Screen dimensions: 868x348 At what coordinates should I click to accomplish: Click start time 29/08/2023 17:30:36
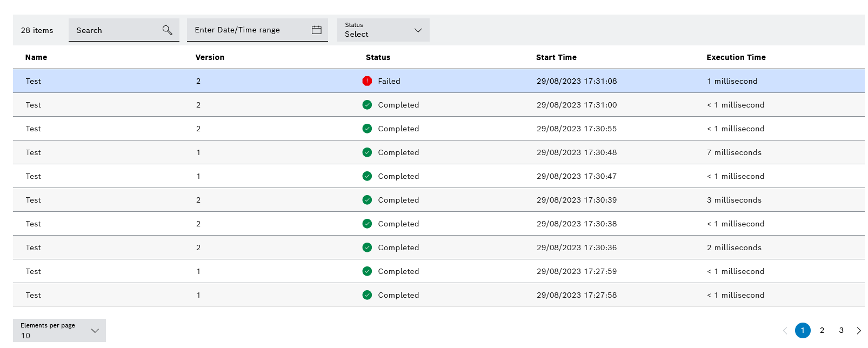[577, 247]
